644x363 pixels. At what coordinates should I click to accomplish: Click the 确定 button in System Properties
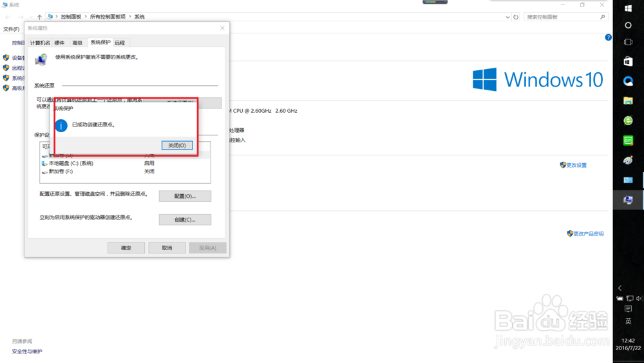[x=126, y=248]
